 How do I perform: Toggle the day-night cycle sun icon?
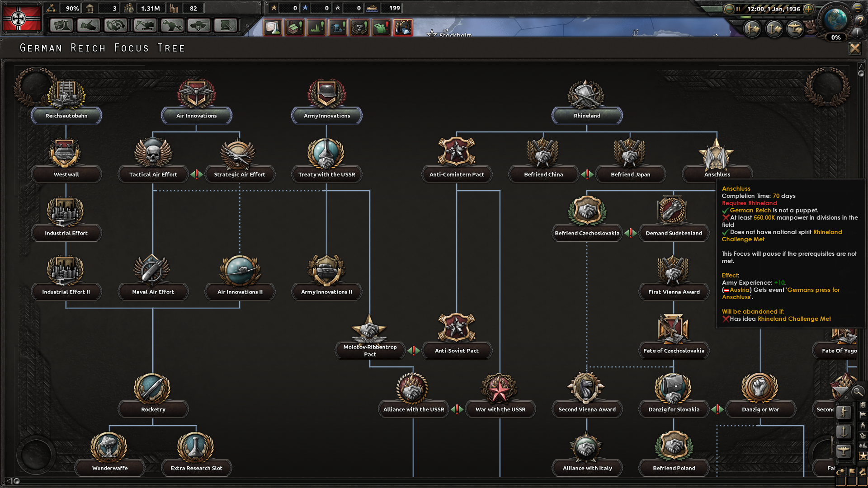(x=840, y=472)
